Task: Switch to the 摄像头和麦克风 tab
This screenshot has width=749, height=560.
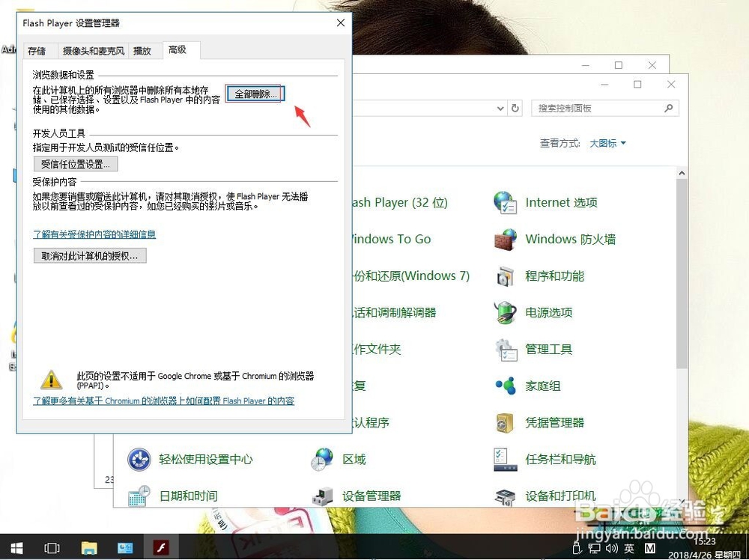Action: point(93,51)
